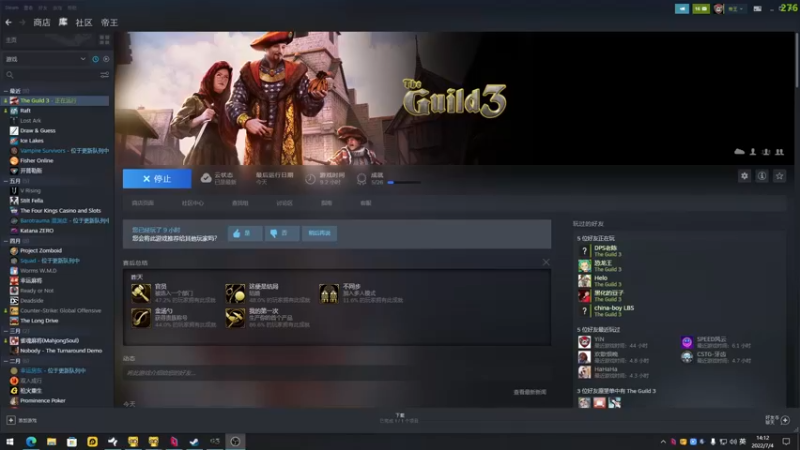Viewport: 800px width, 450px height.
Task: Open the 商店页面 store page link
Action: pos(143,203)
